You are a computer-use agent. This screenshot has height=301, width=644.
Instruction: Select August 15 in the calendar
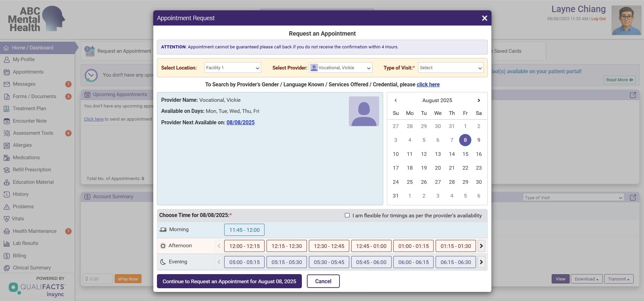coord(465,154)
